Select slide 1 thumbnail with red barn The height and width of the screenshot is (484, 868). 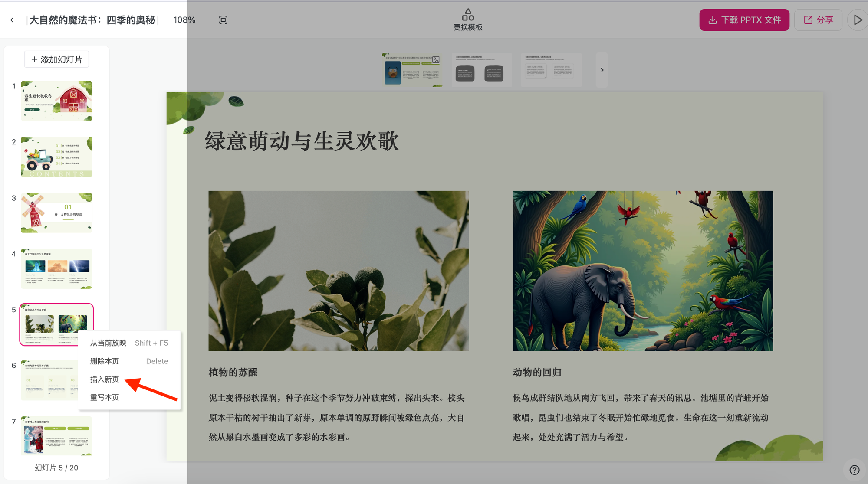click(56, 101)
